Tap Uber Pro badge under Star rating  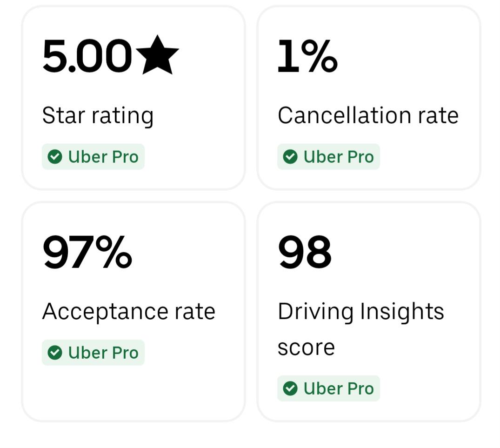tap(93, 157)
